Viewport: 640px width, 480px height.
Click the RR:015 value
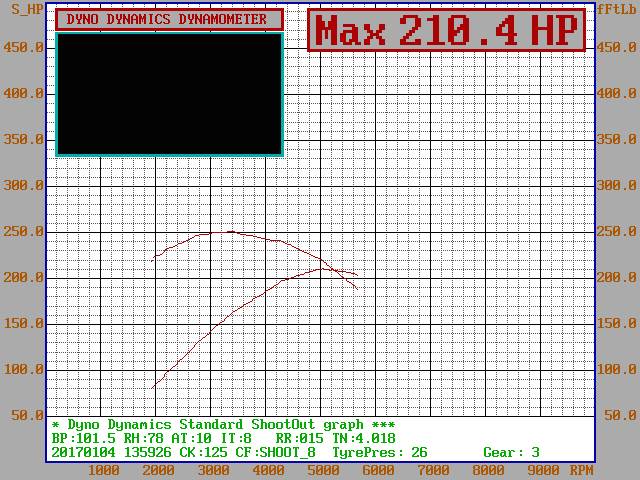299,438
